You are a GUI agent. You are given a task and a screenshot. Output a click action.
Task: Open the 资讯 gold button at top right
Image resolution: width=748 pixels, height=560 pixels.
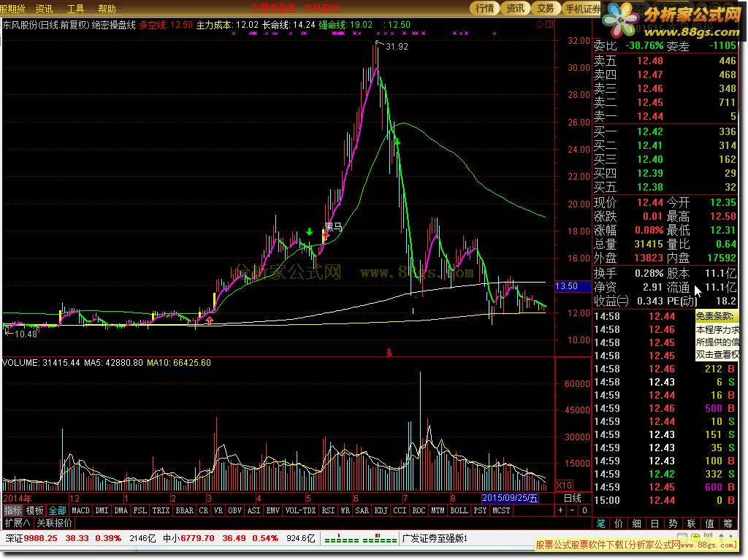tap(515, 8)
